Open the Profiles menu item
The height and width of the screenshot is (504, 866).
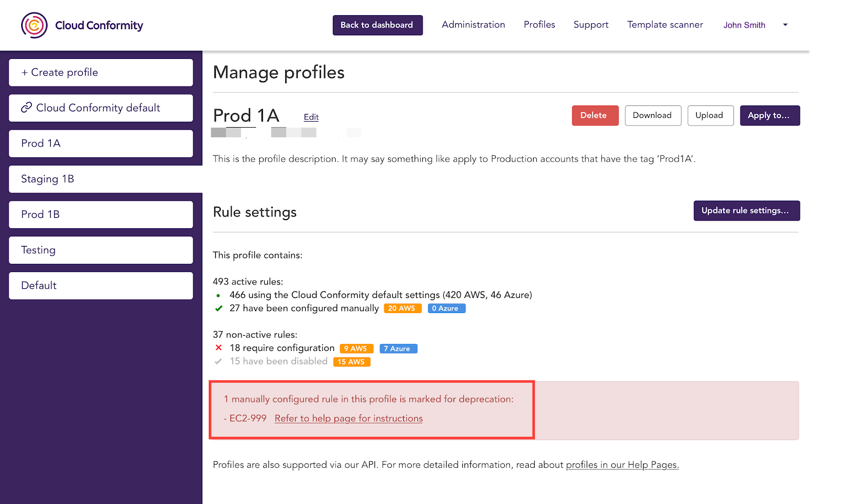tap(539, 25)
